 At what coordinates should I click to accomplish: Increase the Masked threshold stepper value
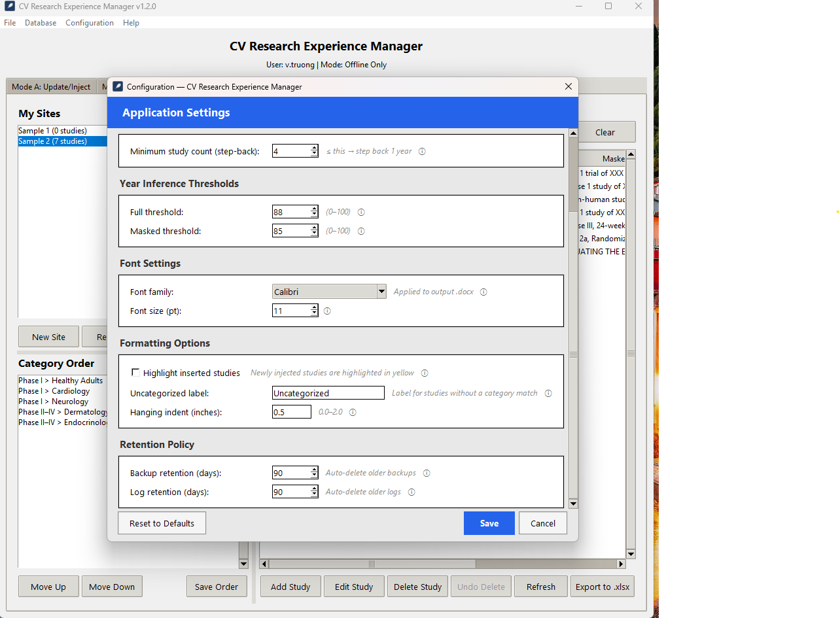[314, 228]
